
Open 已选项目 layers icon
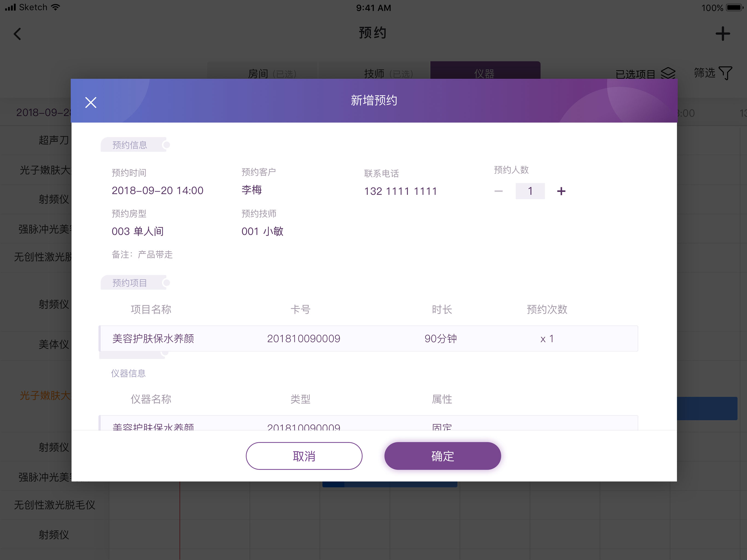(x=668, y=73)
